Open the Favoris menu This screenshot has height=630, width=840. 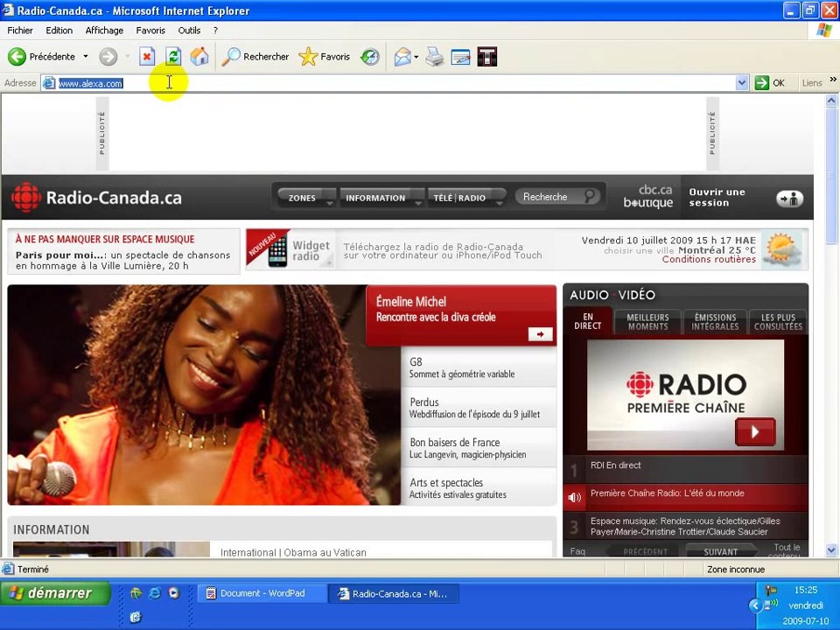(x=150, y=31)
